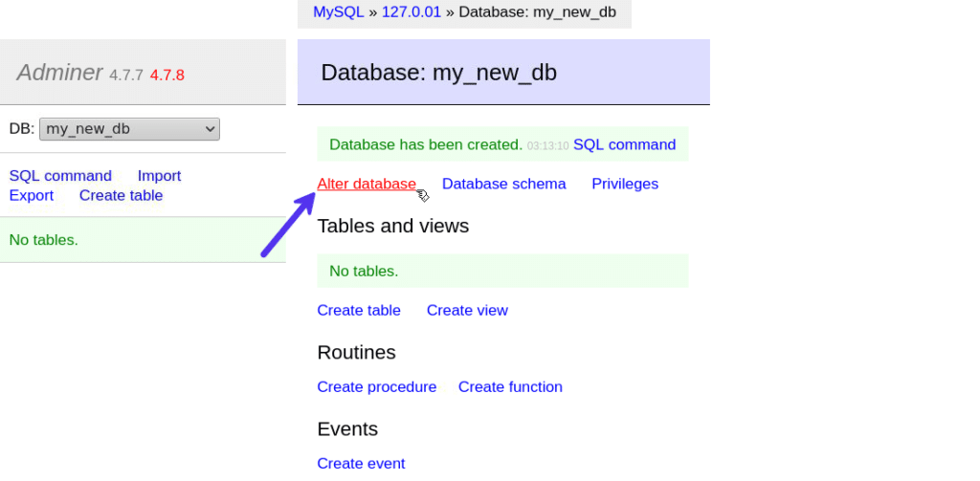Click Create table in the left sidebar
This screenshot has height=481, width=980.
coord(121,195)
